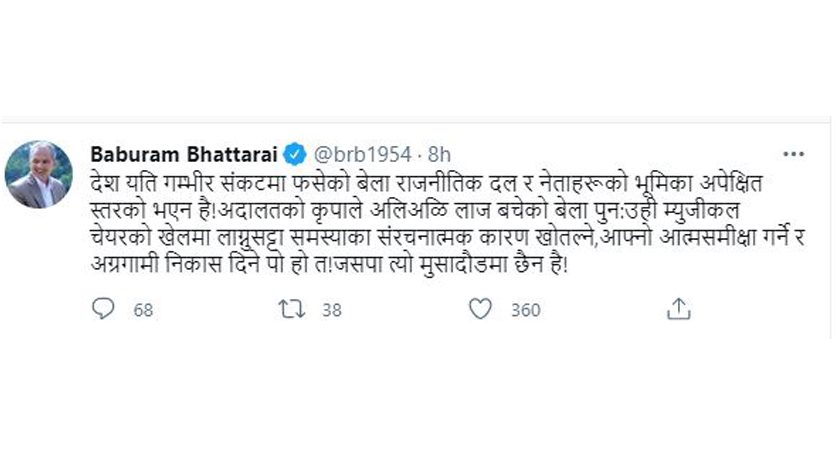
Task: Click the retweet arrows icon
Action: click(x=290, y=310)
